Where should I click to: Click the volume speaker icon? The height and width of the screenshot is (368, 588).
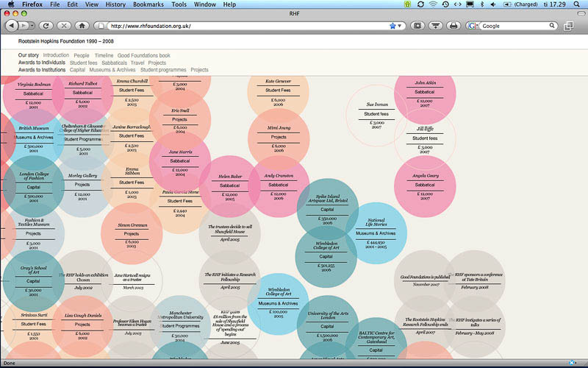click(x=493, y=4)
